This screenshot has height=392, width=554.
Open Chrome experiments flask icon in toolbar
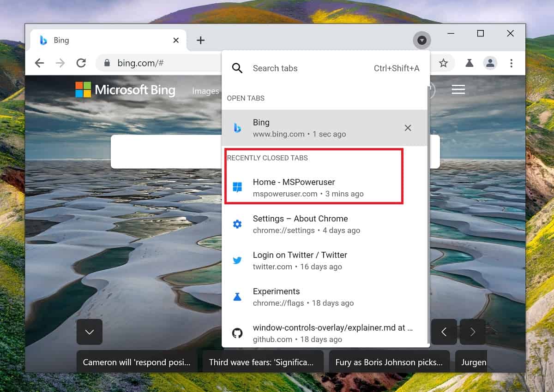470,63
